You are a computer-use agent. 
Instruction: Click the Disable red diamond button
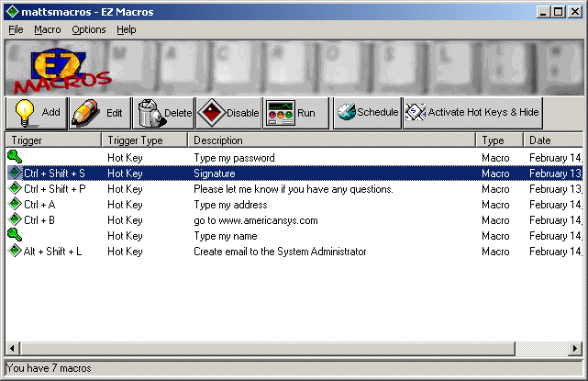228,113
